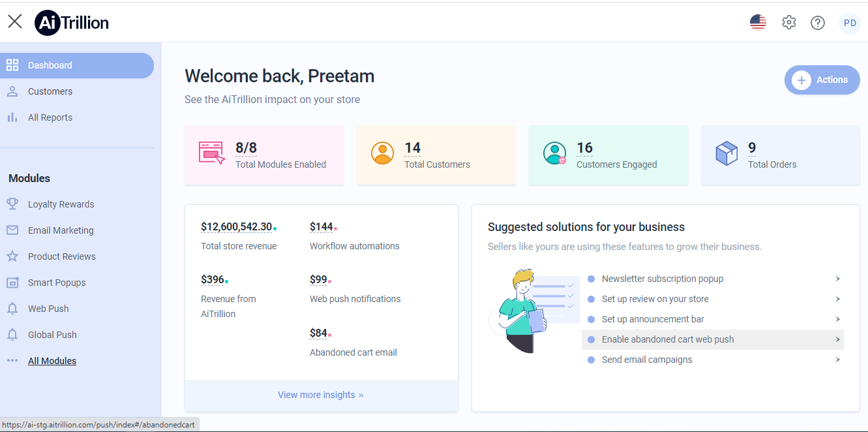Click the Customers person icon in sidebar

tap(12, 91)
